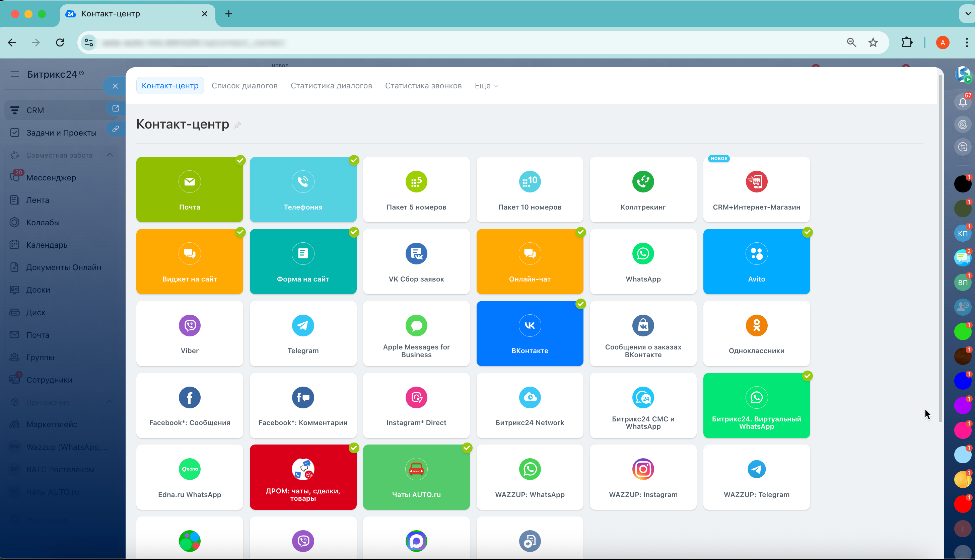This screenshot has width=975, height=560.
Task: Click the WhatsApp channel icon
Action: pos(642,253)
